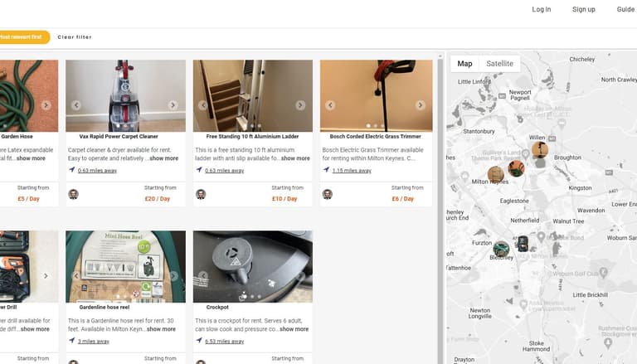The height and width of the screenshot is (364, 637).
Task: Show previous photo of Aluminium Ladder listing
Action: coord(203,105)
